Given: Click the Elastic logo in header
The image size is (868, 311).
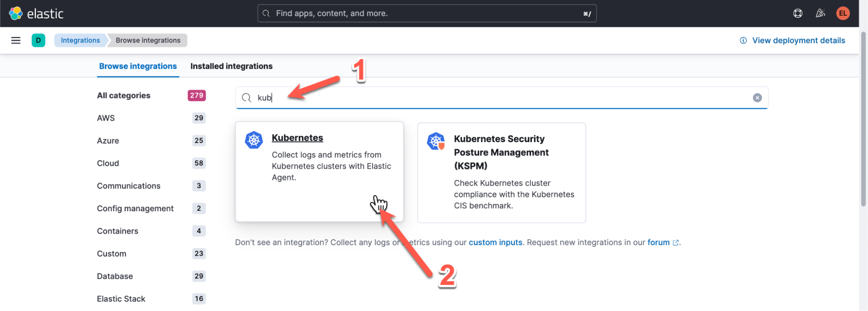Looking at the screenshot, I should pyautogui.click(x=36, y=13).
